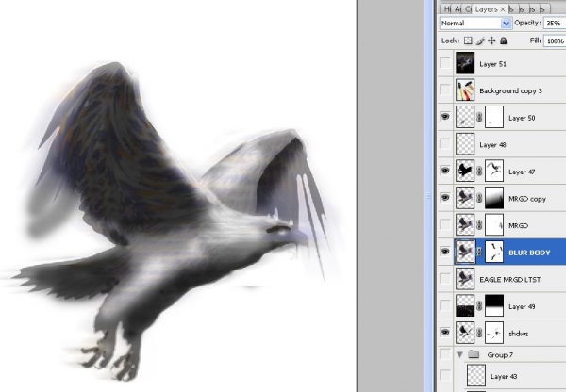
Task: Hide Layer 50 with its eye icon
Action: 445,117
